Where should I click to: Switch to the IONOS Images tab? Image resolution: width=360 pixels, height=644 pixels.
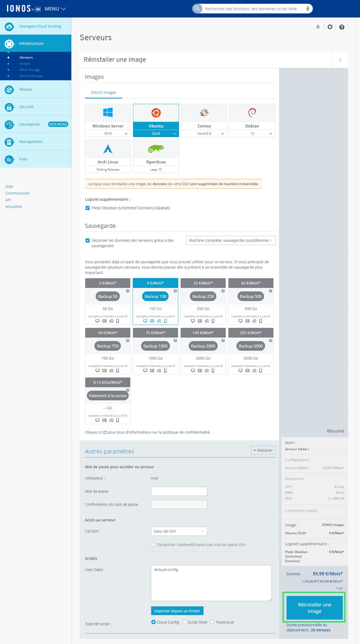click(103, 93)
